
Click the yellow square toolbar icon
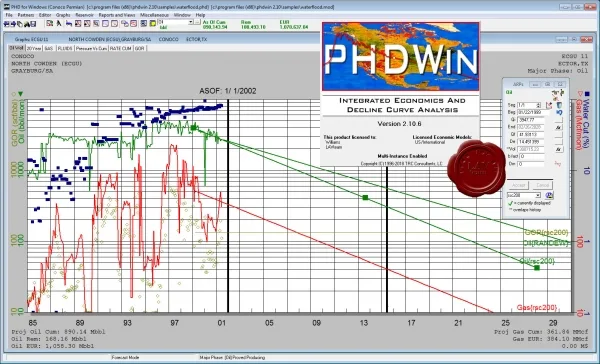tap(153, 24)
